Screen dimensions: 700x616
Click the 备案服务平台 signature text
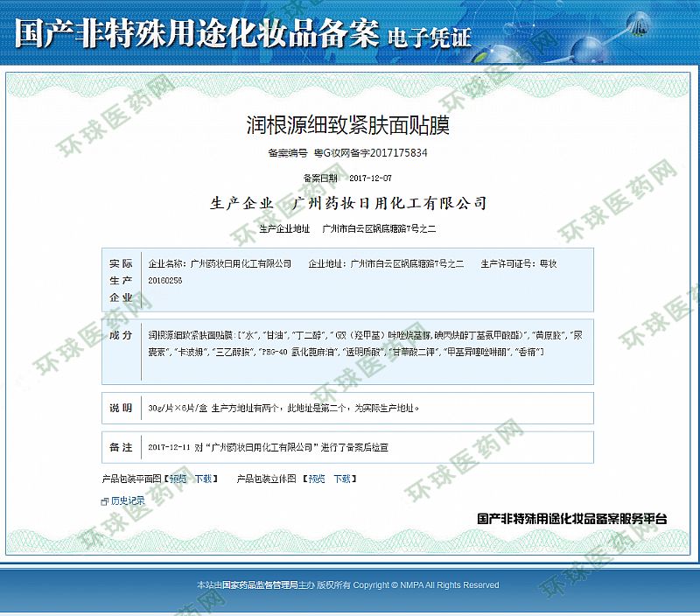click(x=571, y=518)
